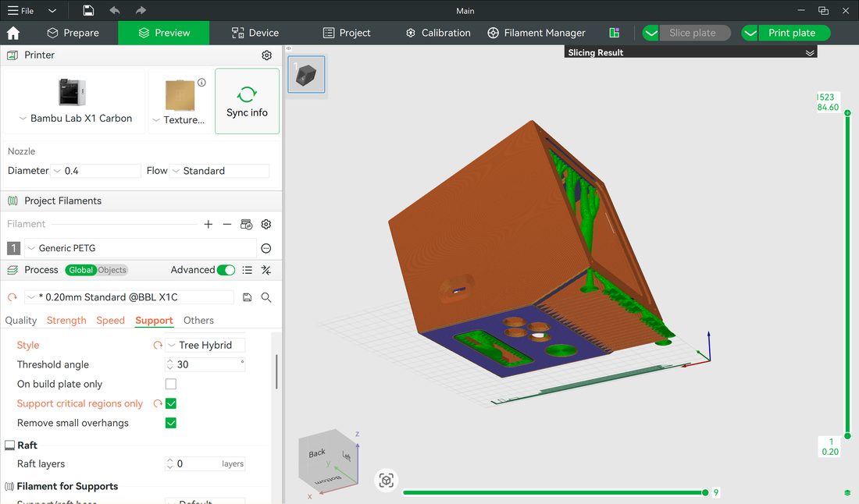The image size is (859, 504).
Task: Click the Print plate button
Action: (x=794, y=33)
